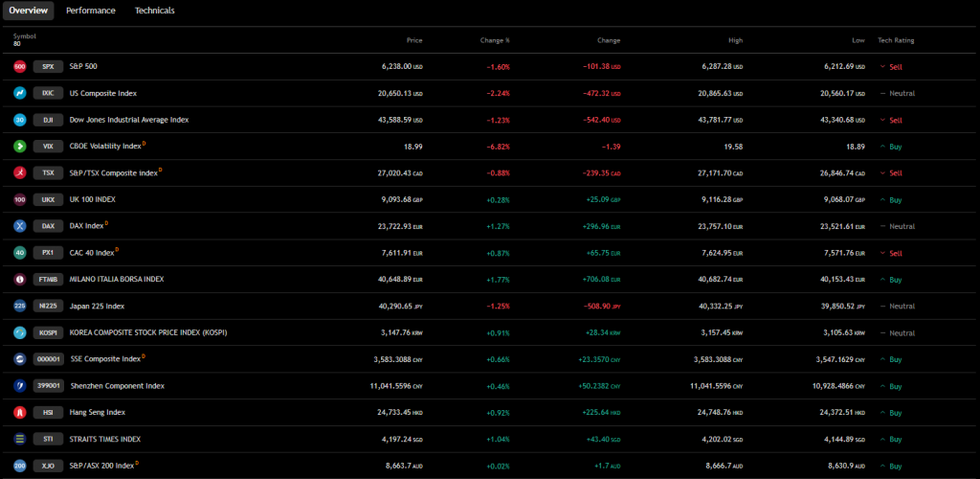Screen dimensions: 980x479
Task: Open the Technicals tab
Action: 155,11
